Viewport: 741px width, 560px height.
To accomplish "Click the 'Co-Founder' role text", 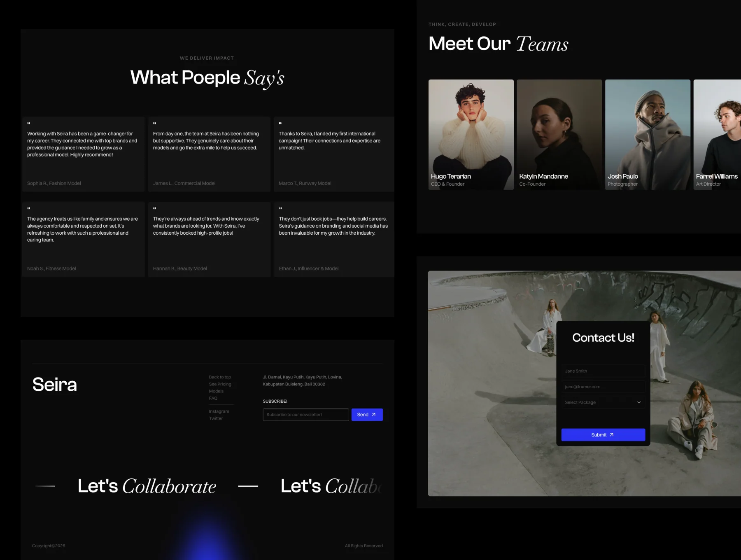I will 532,184.
